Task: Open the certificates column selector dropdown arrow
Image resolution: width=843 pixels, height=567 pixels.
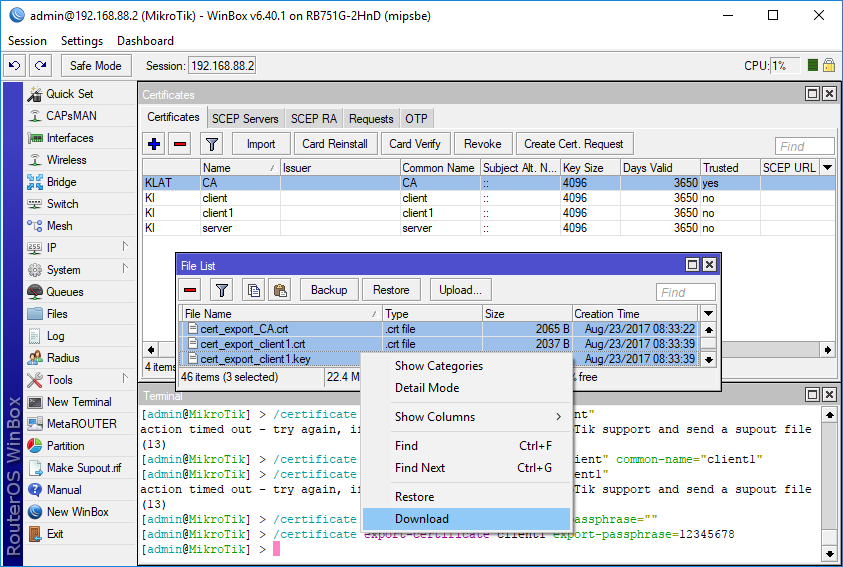Action: 827,168
